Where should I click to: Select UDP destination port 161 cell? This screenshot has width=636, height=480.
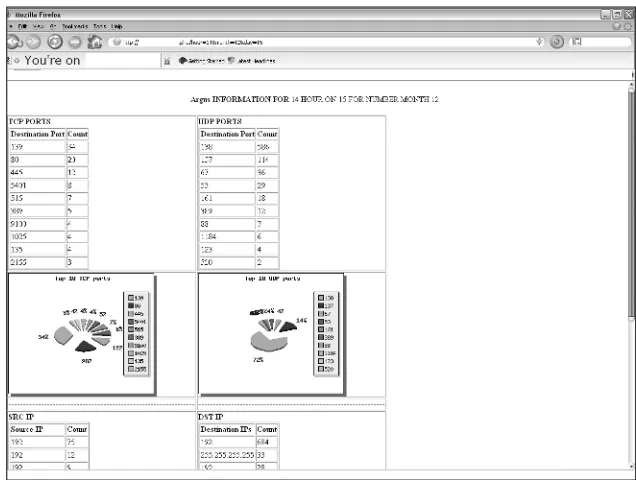pos(227,198)
